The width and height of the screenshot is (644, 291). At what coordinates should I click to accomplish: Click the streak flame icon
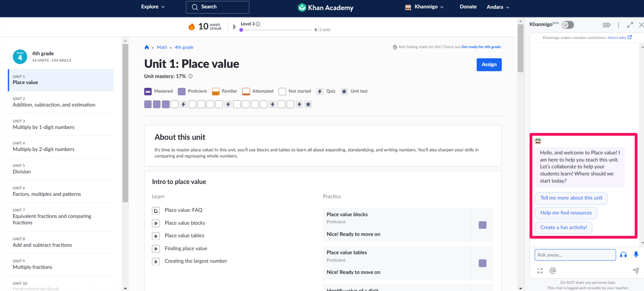(x=192, y=27)
